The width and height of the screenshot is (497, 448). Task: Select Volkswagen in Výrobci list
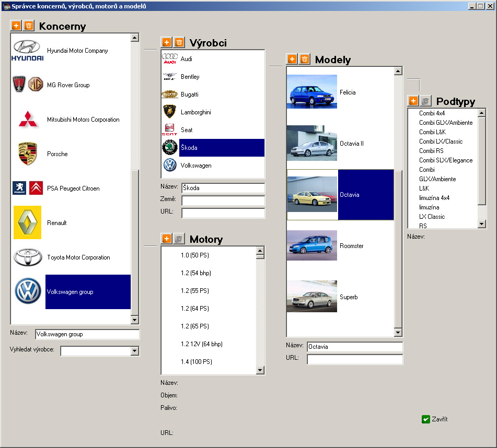pyautogui.click(x=196, y=166)
